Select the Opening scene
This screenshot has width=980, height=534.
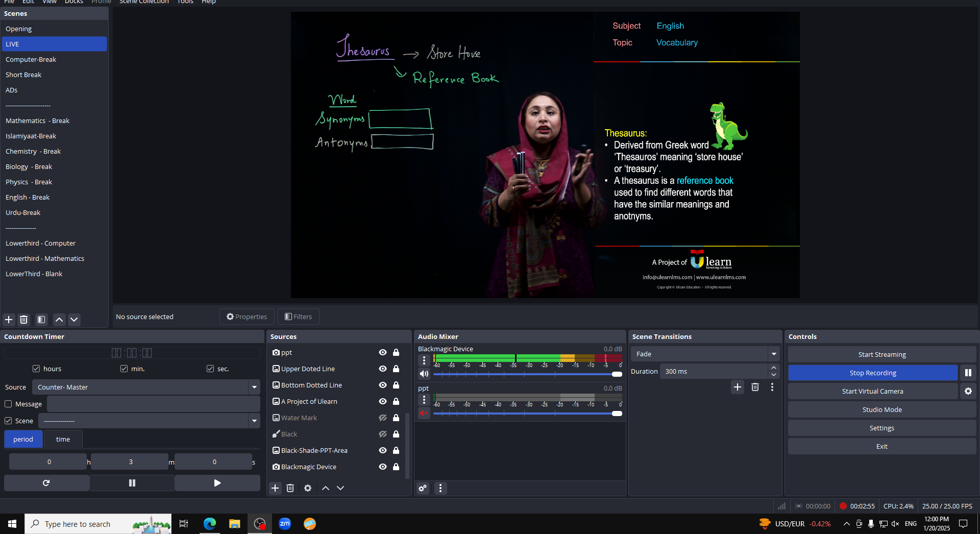coord(54,29)
